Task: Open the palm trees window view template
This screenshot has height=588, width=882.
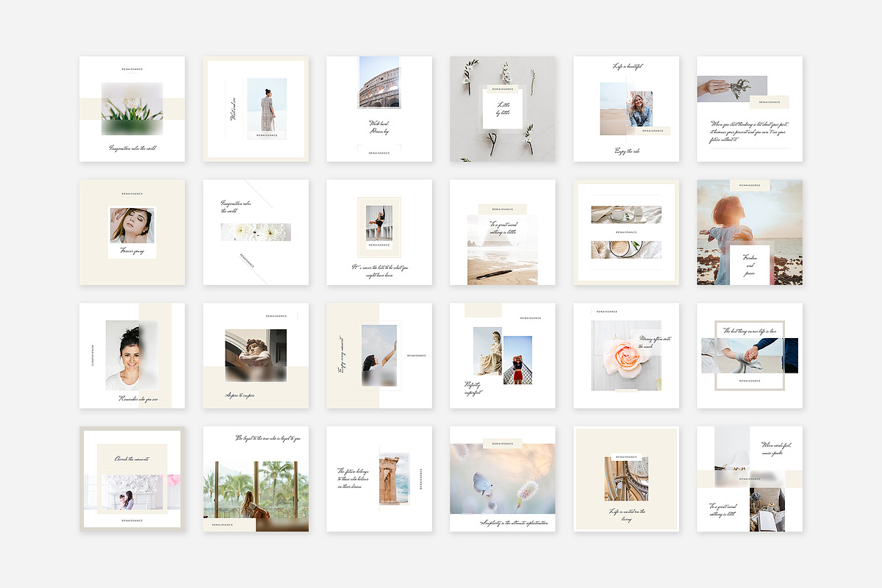Action: (x=256, y=479)
